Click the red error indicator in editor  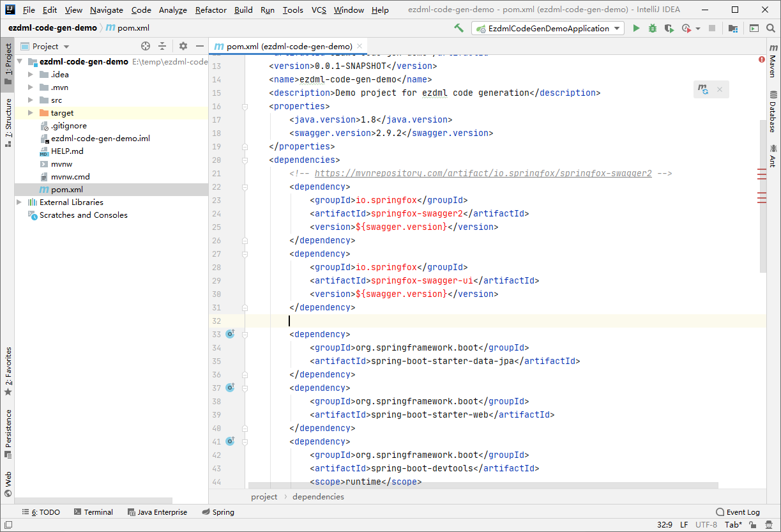762,59
